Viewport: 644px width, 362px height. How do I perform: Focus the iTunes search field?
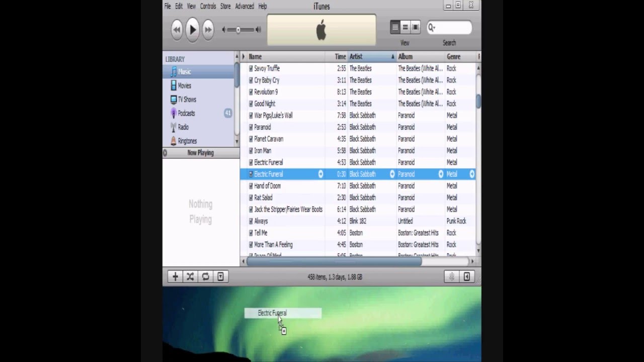449,28
